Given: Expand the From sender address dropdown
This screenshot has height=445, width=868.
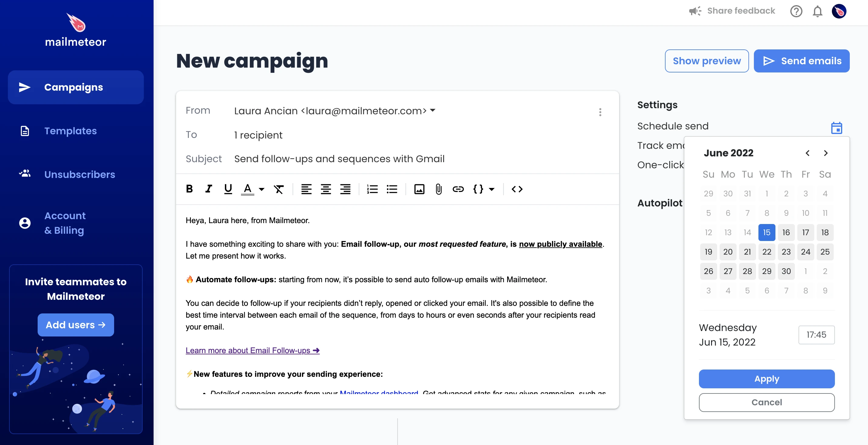Looking at the screenshot, I should coord(433,110).
